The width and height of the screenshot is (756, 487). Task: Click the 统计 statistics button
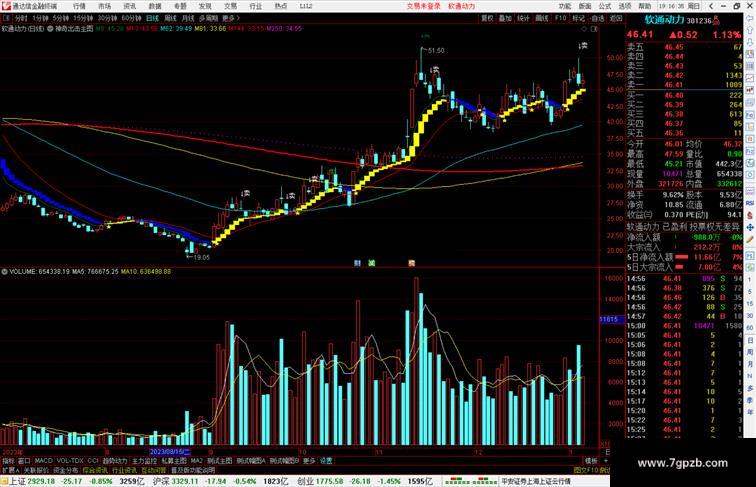pos(523,18)
